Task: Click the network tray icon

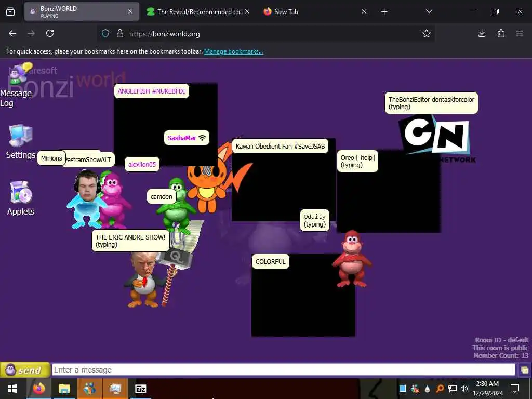Action: coord(453,389)
